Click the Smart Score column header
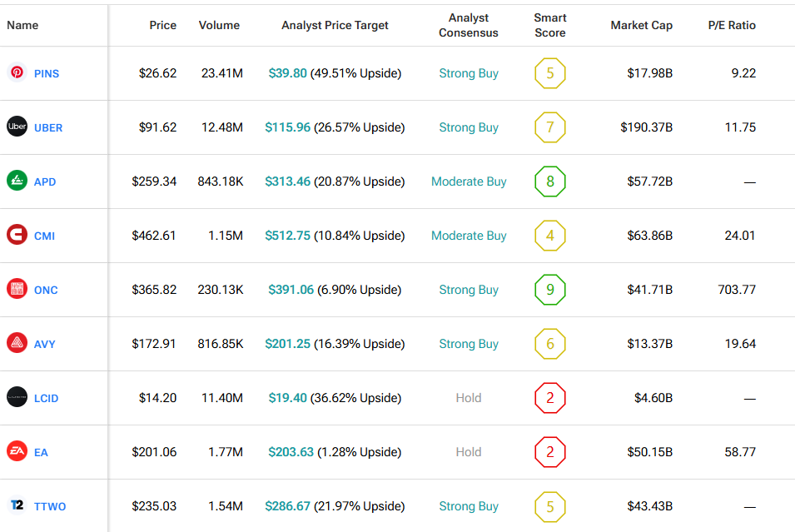This screenshot has width=795, height=532. 549,25
